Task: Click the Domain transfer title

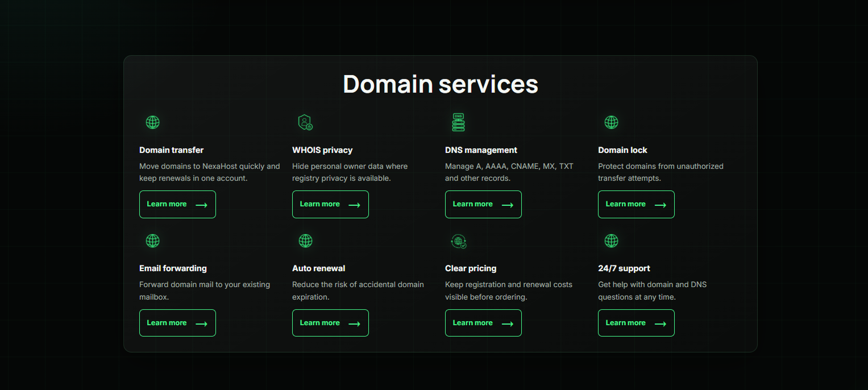Action: point(171,150)
